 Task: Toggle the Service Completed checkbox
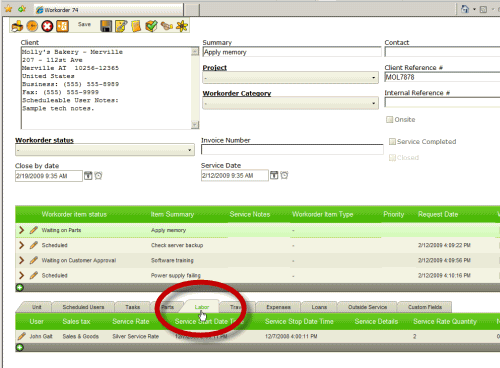392,142
